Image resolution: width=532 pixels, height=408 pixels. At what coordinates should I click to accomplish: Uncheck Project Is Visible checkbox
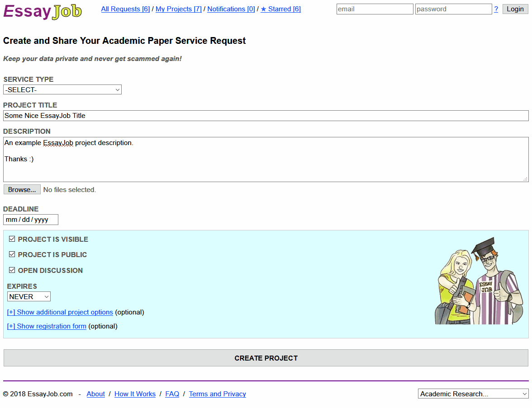(12, 239)
